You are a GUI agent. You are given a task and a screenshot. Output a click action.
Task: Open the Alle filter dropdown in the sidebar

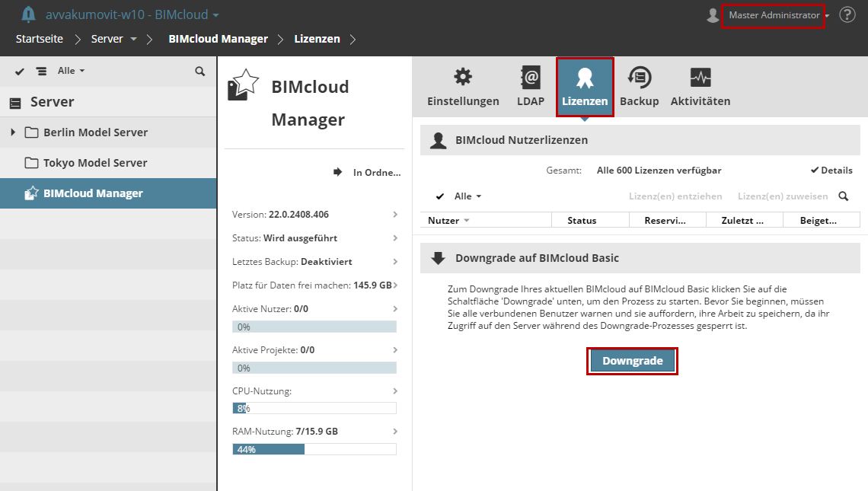72,71
